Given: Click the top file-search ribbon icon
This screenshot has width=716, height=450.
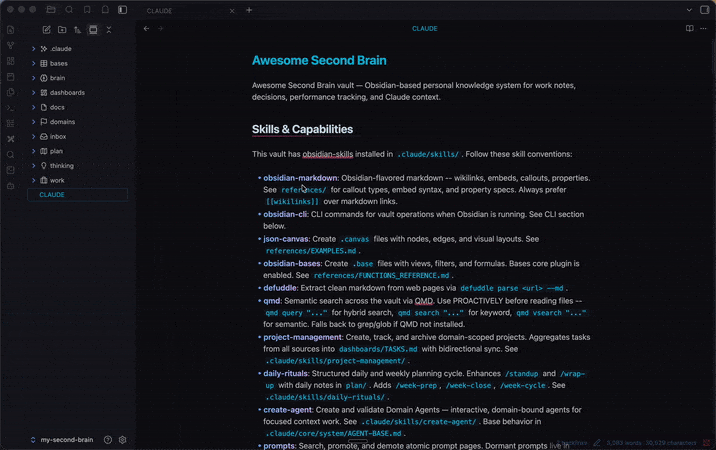Looking at the screenshot, I should coord(11,30).
